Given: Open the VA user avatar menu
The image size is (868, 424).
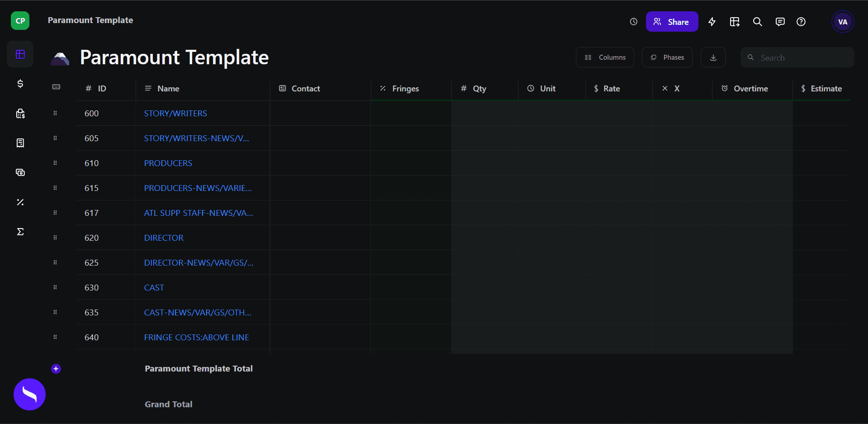Looking at the screenshot, I should 843,22.
